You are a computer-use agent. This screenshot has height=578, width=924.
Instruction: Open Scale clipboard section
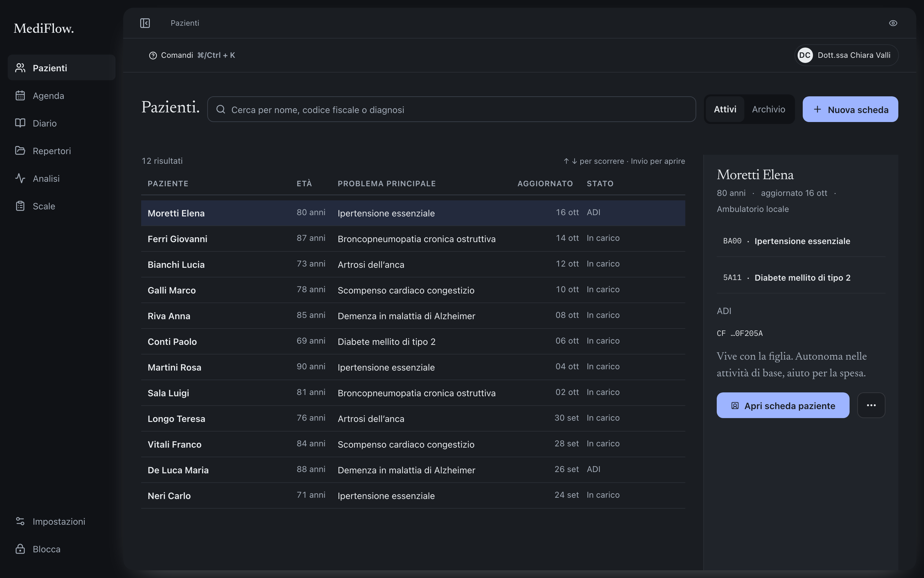coord(62,206)
